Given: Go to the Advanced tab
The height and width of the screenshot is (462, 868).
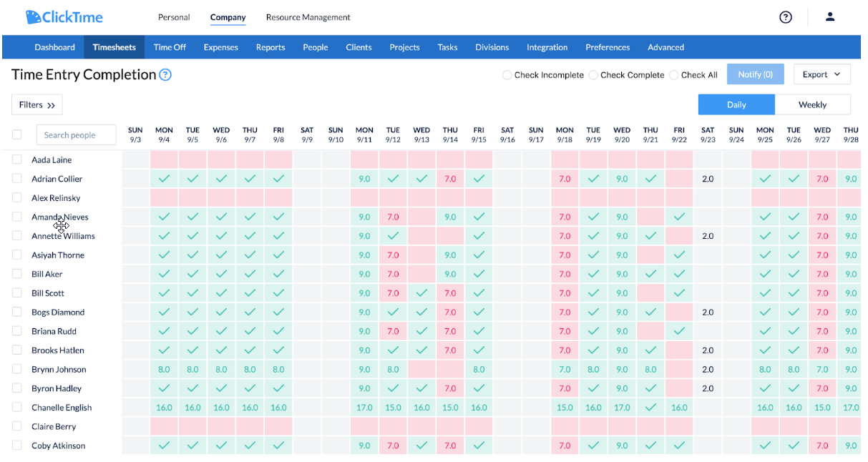Looking at the screenshot, I should [666, 47].
